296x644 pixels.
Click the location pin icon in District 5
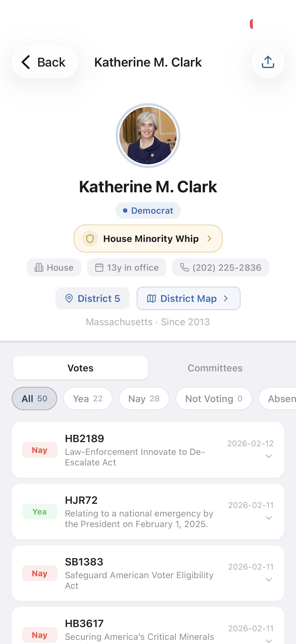pos(69,298)
